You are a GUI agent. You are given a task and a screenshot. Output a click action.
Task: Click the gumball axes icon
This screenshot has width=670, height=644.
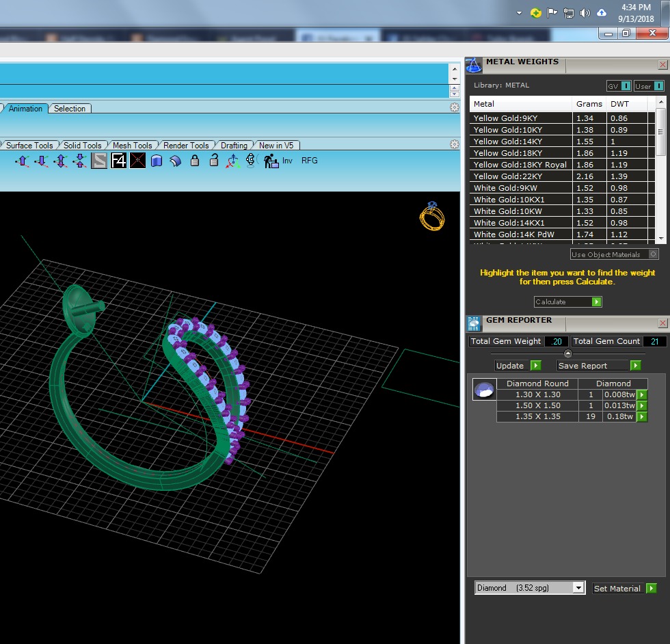[x=233, y=161]
